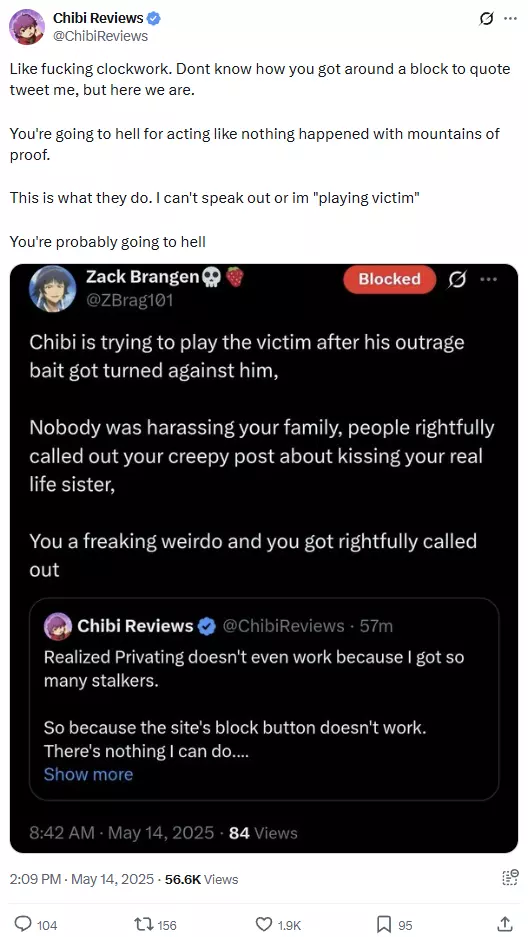This screenshot has height=937, width=528.
Task: Click the small Chibi avatar in nested quote
Action: click(x=58, y=626)
